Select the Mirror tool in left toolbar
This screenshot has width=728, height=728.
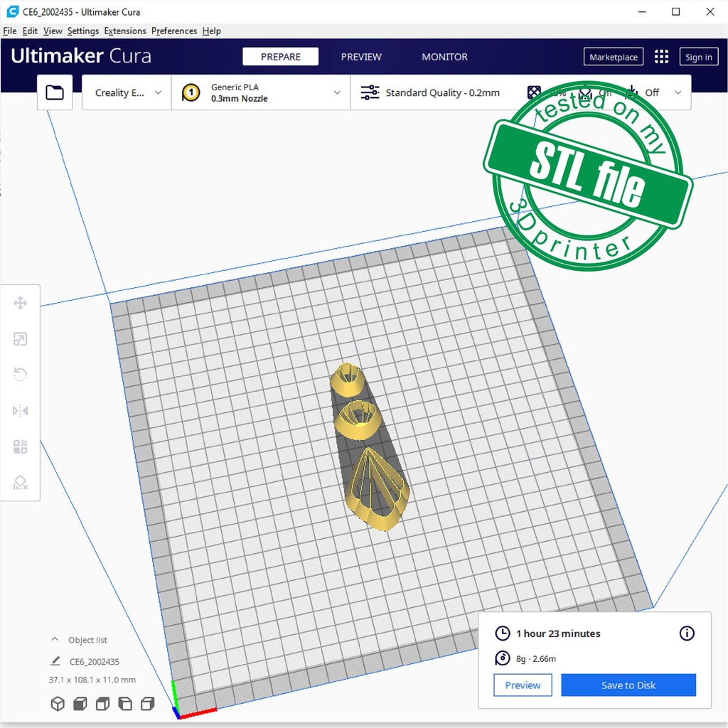(x=20, y=411)
